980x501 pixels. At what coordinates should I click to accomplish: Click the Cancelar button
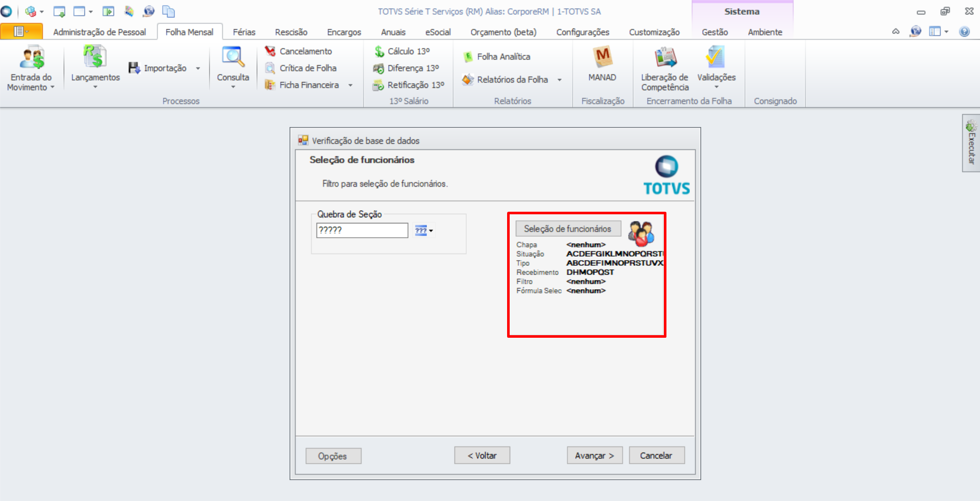point(657,456)
